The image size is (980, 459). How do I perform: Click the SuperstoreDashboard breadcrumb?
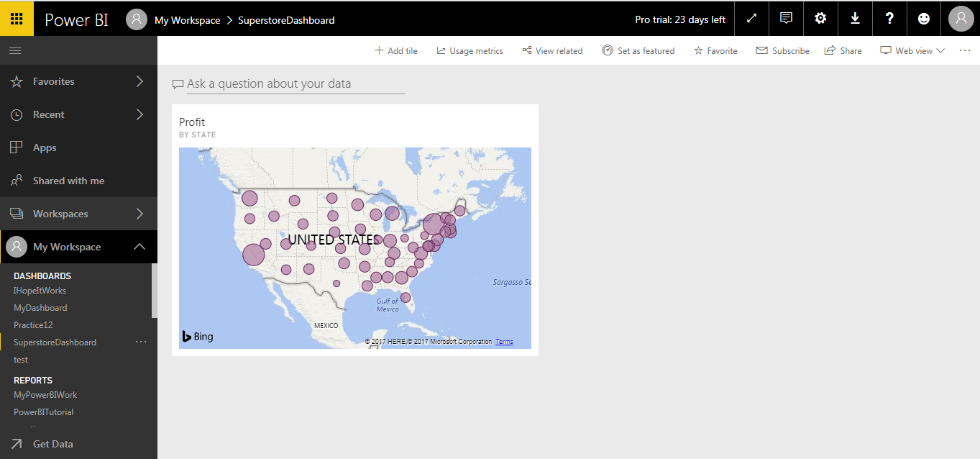286,20
